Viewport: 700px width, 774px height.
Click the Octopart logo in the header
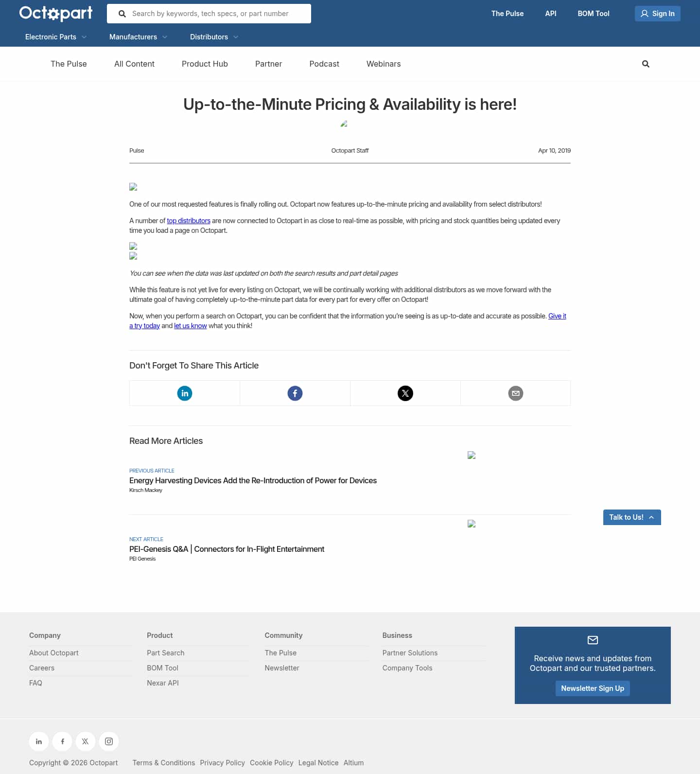(x=55, y=13)
